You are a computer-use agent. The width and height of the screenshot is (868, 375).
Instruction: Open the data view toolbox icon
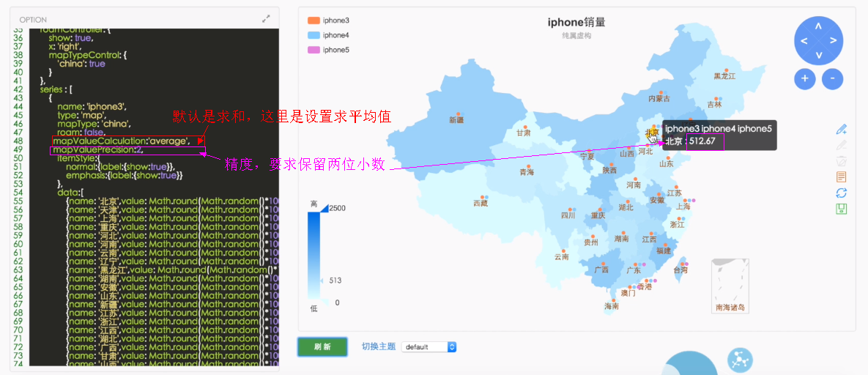tap(842, 177)
